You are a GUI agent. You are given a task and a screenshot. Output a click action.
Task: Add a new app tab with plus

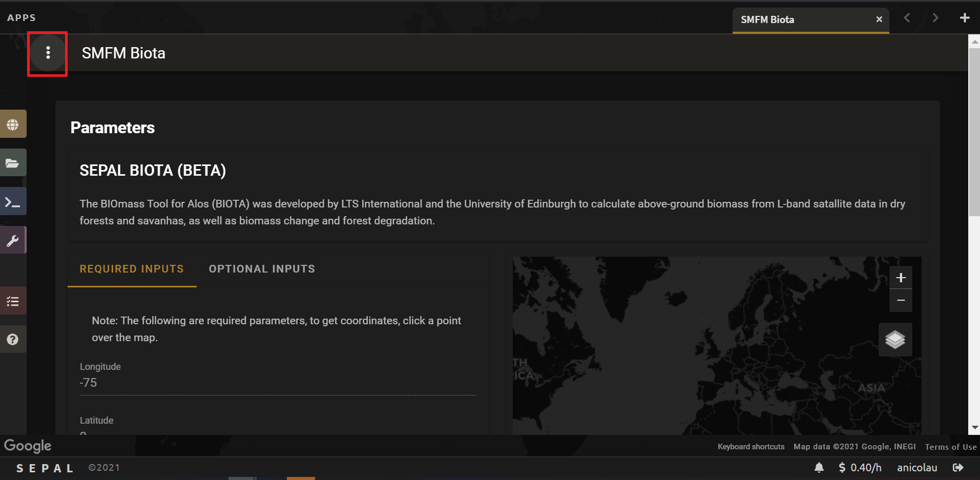(x=965, y=18)
